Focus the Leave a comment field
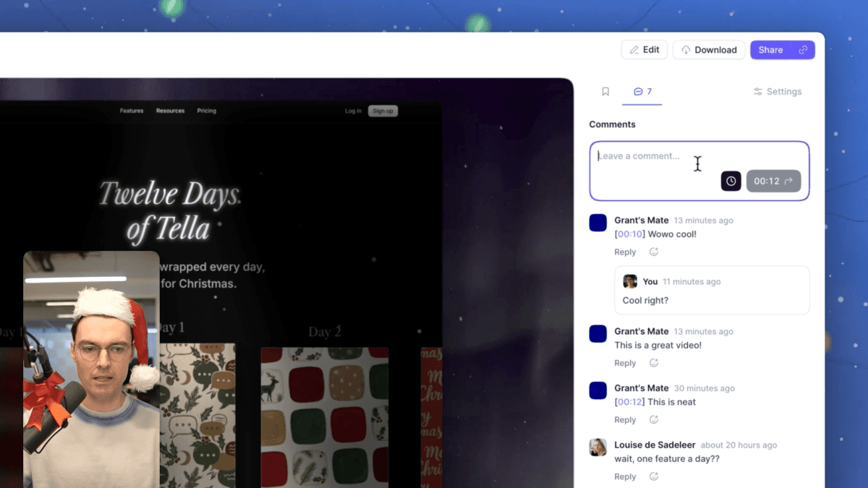Image resolution: width=868 pixels, height=488 pixels. (699, 171)
